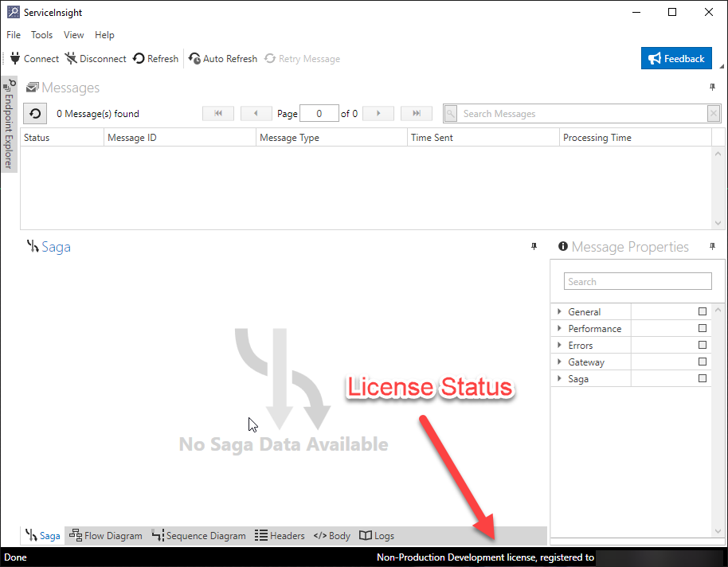Click the Done status text

point(15,557)
